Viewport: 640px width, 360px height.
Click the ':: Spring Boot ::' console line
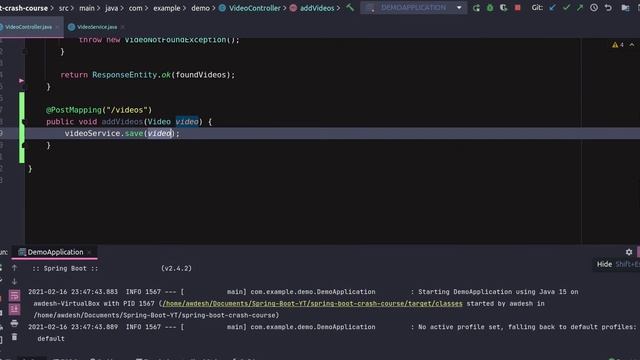[65, 269]
